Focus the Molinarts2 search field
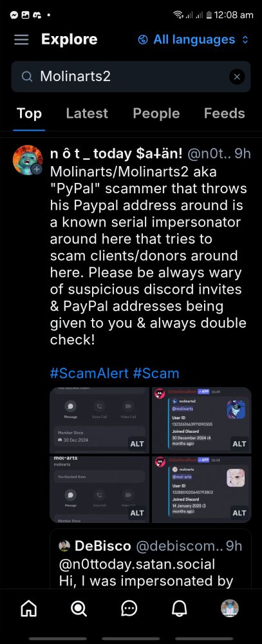This screenshot has width=262, height=644. (x=131, y=77)
